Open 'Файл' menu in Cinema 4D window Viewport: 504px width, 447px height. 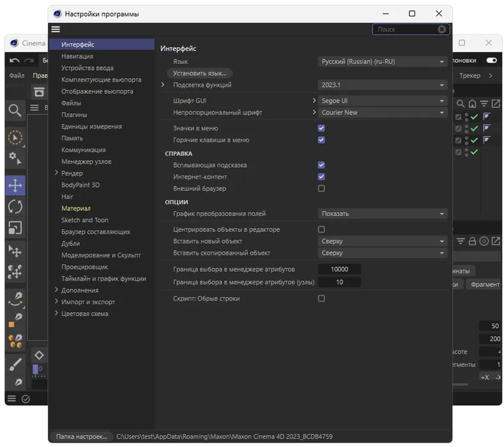[x=17, y=75]
